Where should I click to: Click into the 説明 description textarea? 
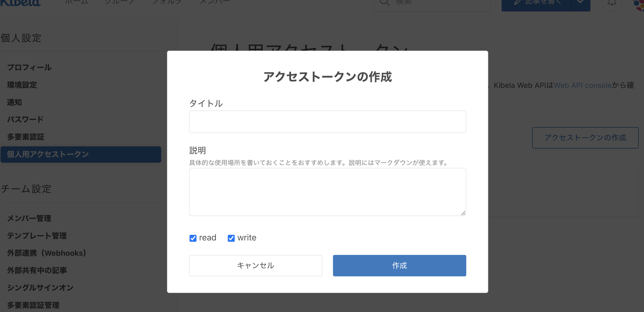point(327,192)
